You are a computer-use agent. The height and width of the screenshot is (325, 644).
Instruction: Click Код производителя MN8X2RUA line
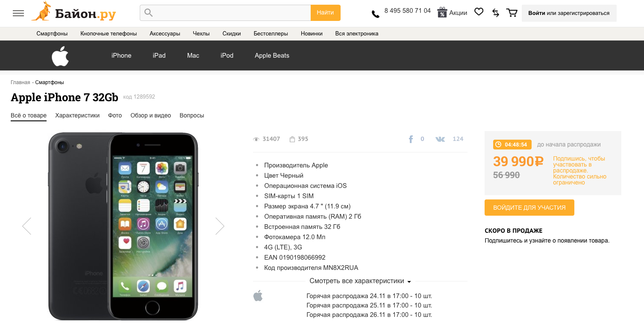click(311, 268)
